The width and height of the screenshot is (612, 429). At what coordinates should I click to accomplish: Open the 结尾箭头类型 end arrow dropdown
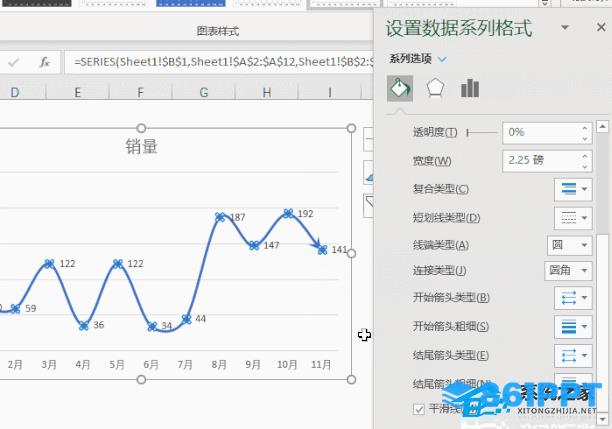point(572,354)
